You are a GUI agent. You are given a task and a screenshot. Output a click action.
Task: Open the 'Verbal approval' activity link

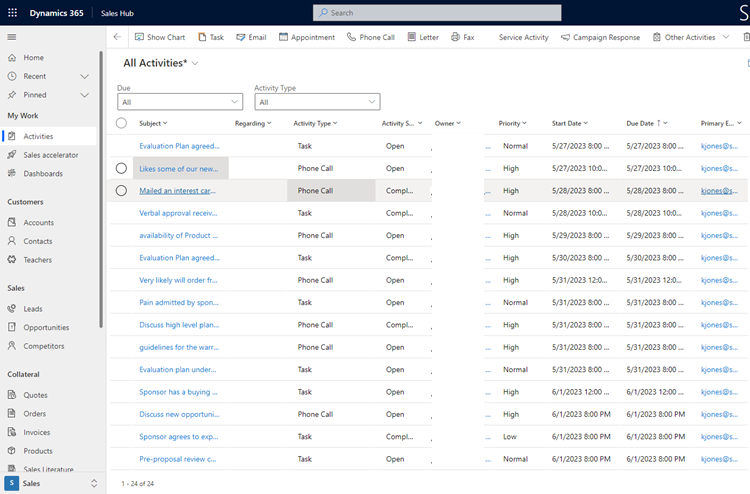(178, 213)
